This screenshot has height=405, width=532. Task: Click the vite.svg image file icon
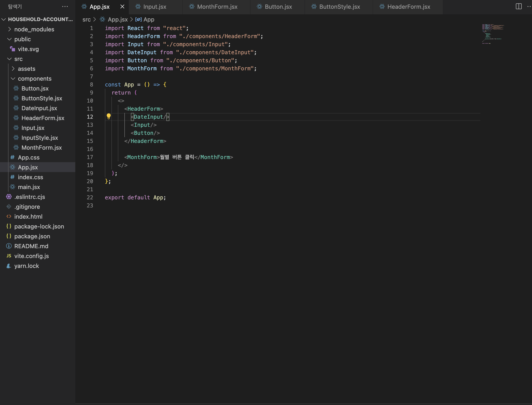[x=12, y=49]
